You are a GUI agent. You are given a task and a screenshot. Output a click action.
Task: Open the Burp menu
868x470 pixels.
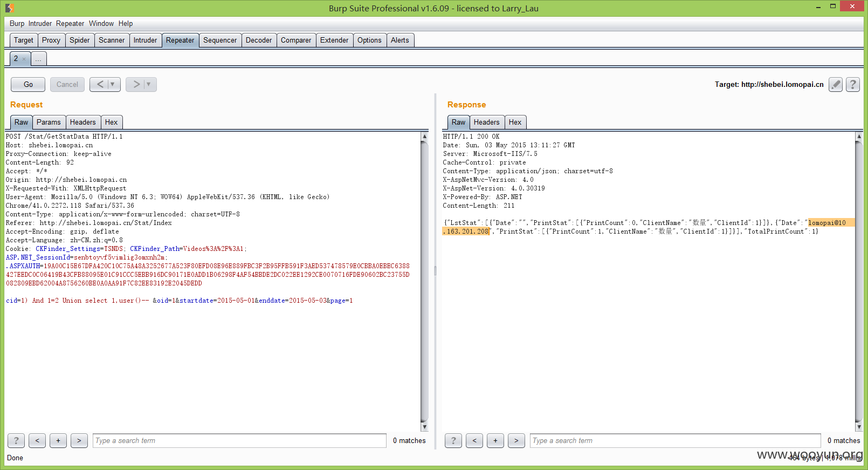pos(17,24)
